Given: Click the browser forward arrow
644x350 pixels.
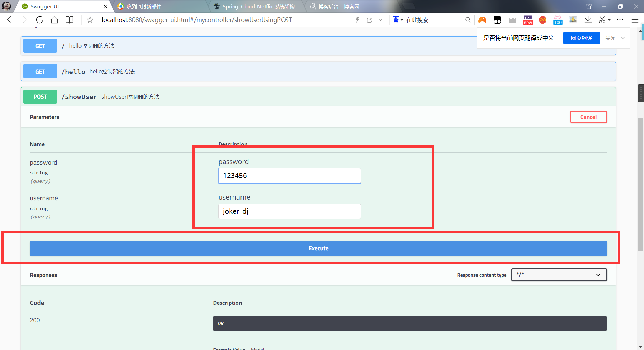Looking at the screenshot, I should pyautogui.click(x=24, y=20).
